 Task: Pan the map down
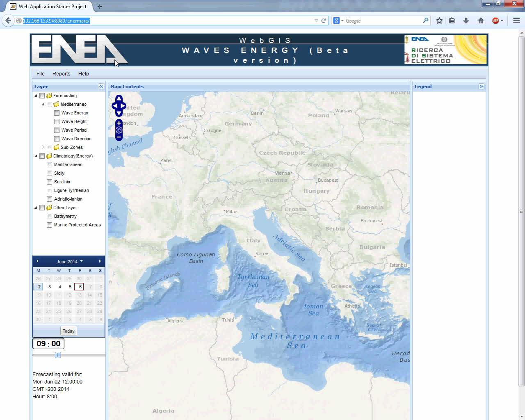(119, 113)
